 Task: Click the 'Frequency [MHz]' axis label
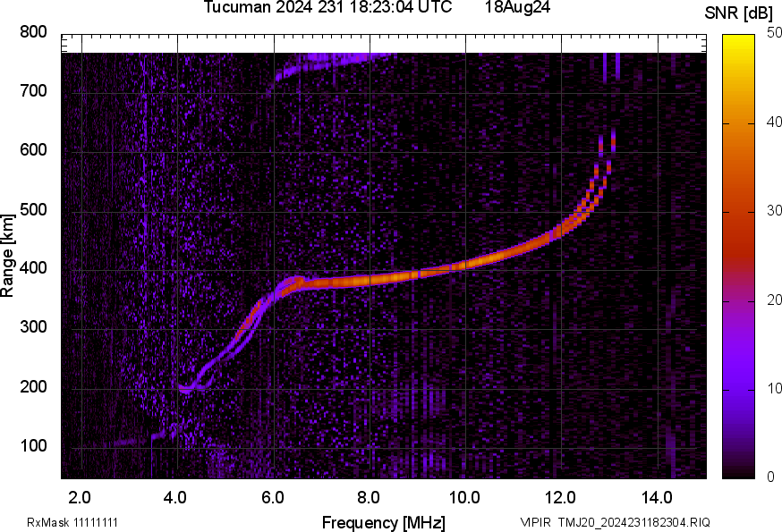tap(384, 522)
